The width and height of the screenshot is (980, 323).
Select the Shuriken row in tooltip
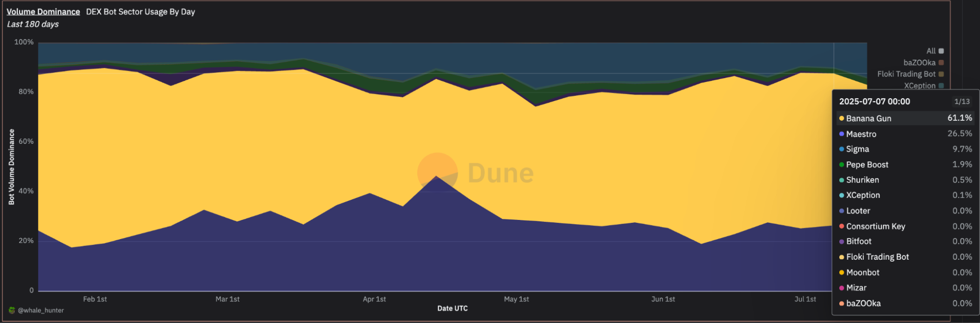point(905,180)
